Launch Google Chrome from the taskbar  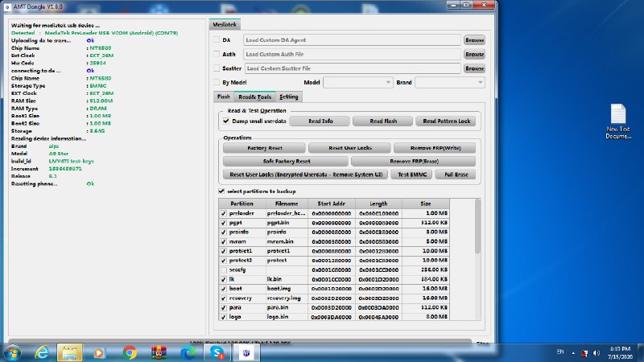tap(130, 352)
